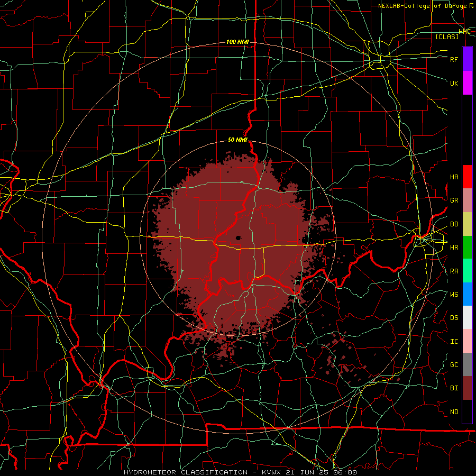Click the DS legend label
The image size is (476, 476).
pyautogui.click(x=454, y=318)
